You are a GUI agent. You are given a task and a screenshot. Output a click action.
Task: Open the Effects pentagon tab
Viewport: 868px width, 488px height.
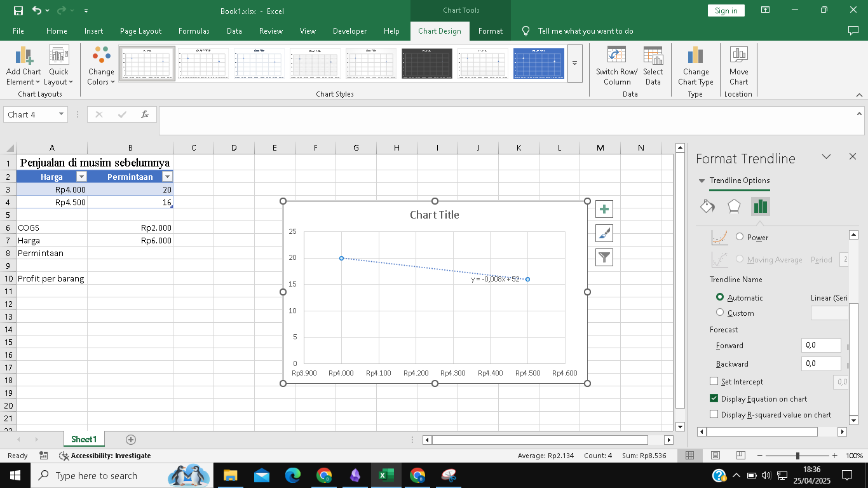tap(734, 206)
